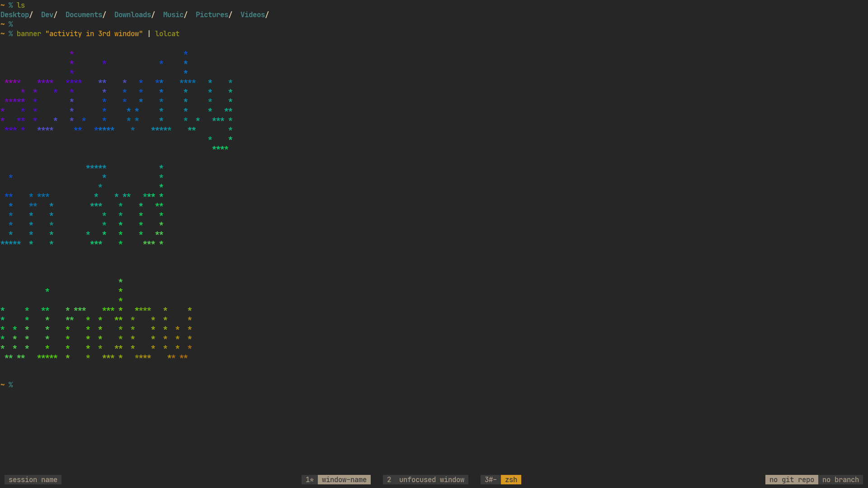The height and width of the screenshot is (488, 868).
Task: Click the session name label in tmux
Action: point(33,480)
